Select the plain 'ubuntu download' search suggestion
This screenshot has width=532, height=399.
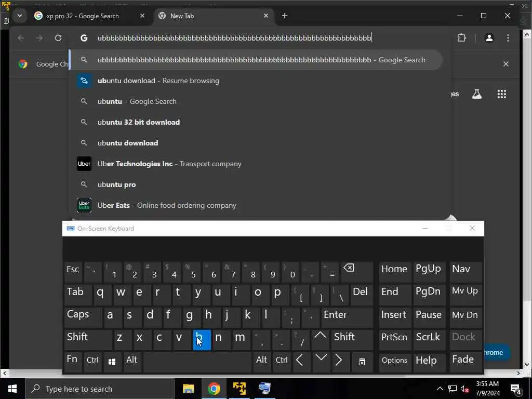(x=257, y=143)
